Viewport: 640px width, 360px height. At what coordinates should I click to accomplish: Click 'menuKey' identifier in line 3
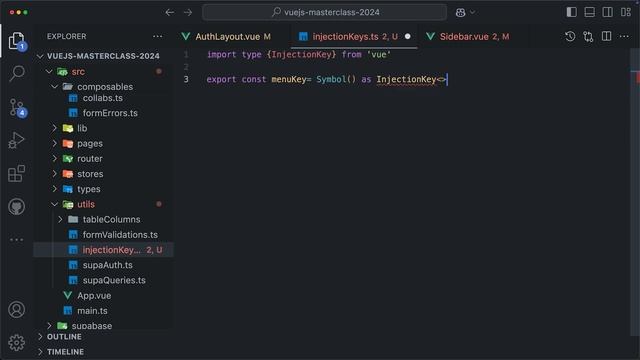[x=289, y=79]
